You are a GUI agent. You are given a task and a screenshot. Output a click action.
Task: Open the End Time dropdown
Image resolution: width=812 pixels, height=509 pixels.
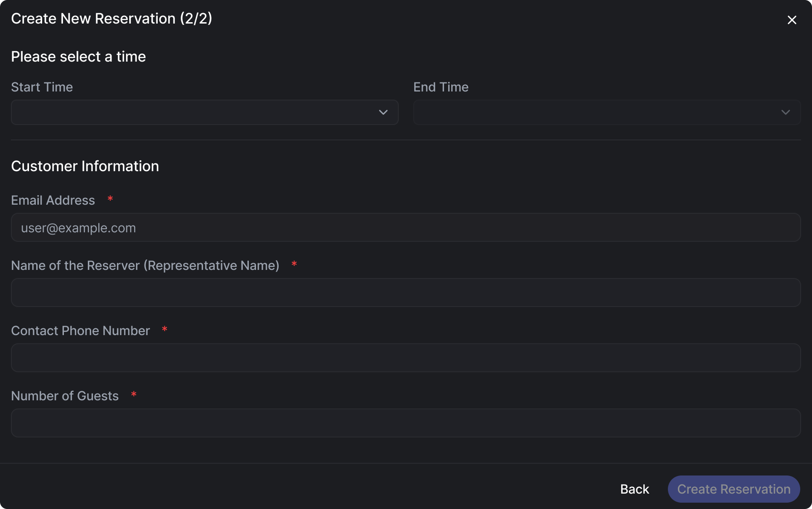click(598, 112)
